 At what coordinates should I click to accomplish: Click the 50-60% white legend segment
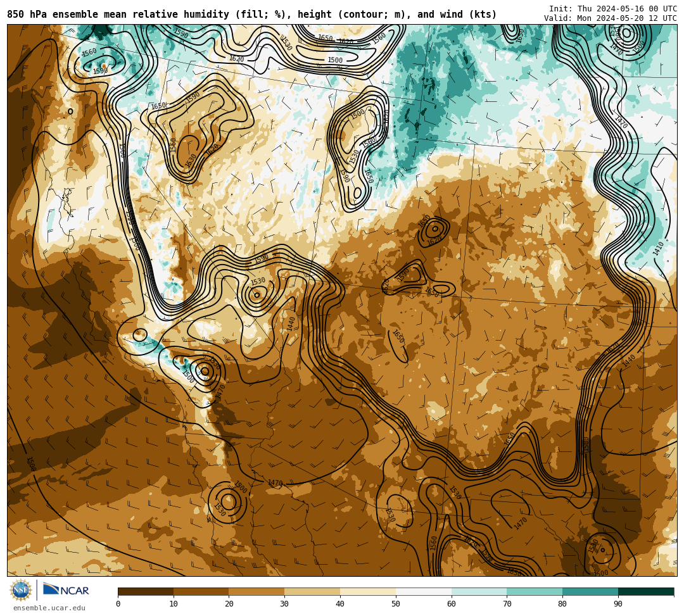(x=424, y=591)
